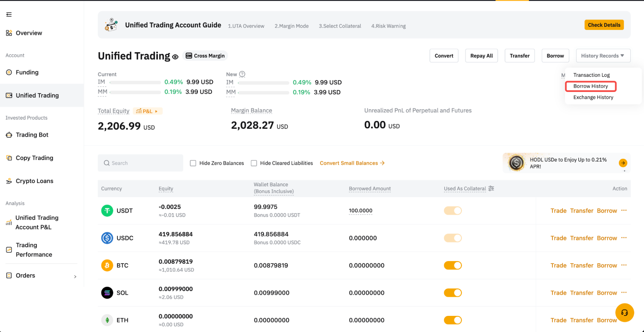Disable BTC collateral toggle
This screenshot has height=332, width=644.
pos(453,266)
